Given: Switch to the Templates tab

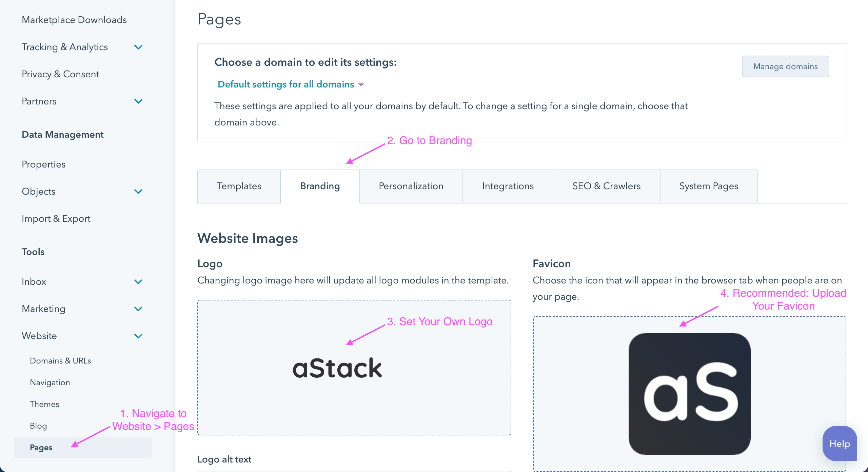Looking at the screenshot, I should point(239,186).
